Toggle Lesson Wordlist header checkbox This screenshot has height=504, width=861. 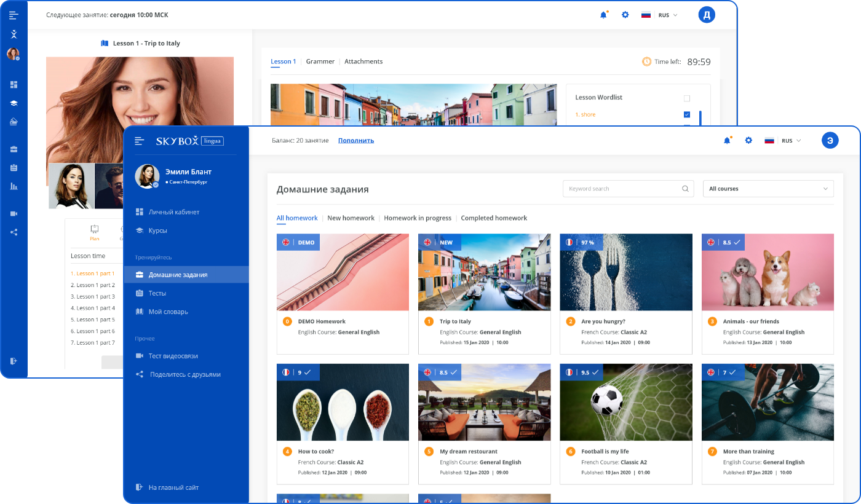tap(687, 98)
